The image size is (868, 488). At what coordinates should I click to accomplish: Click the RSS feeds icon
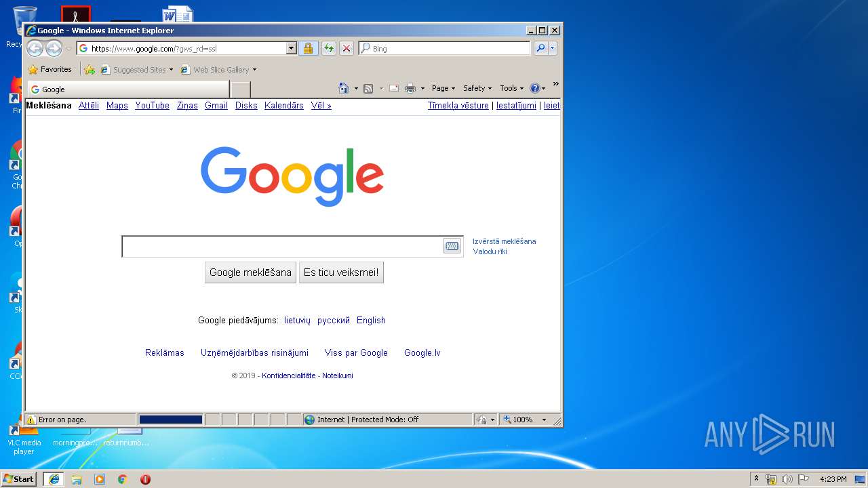pyautogui.click(x=368, y=88)
